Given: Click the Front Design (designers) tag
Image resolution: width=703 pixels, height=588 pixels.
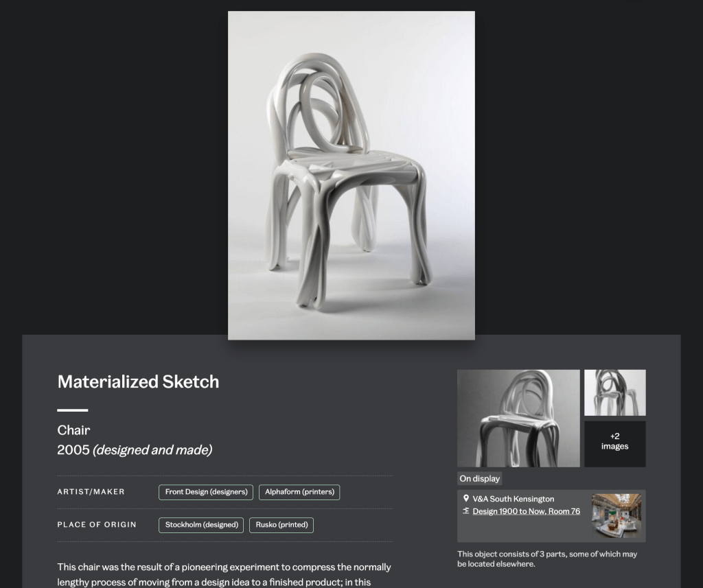Looking at the screenshot, I should coord(206,492).
